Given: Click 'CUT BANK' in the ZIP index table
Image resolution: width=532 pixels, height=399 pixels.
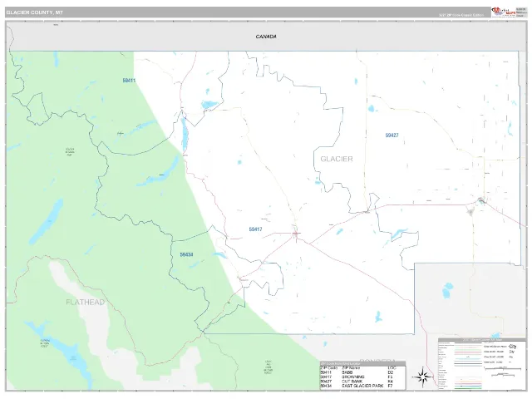Looking at the screenshot, I should [x=352, y=382].
